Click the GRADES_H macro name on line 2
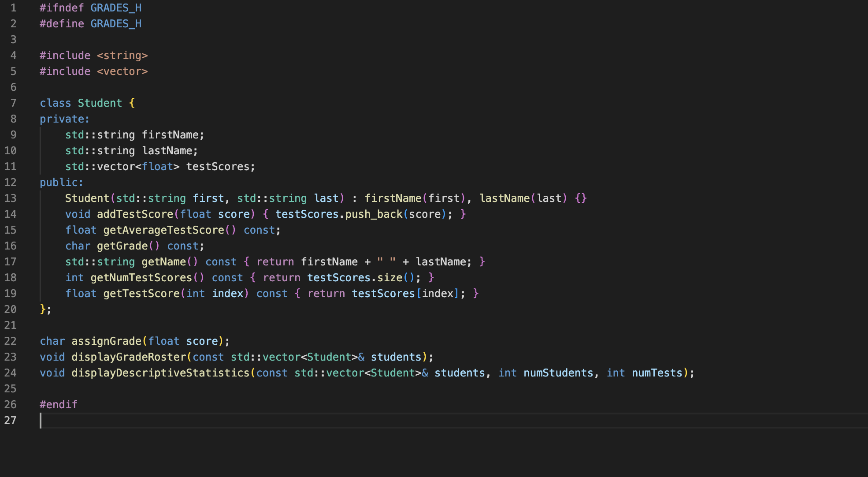868x477 pixels. [115, 23]
